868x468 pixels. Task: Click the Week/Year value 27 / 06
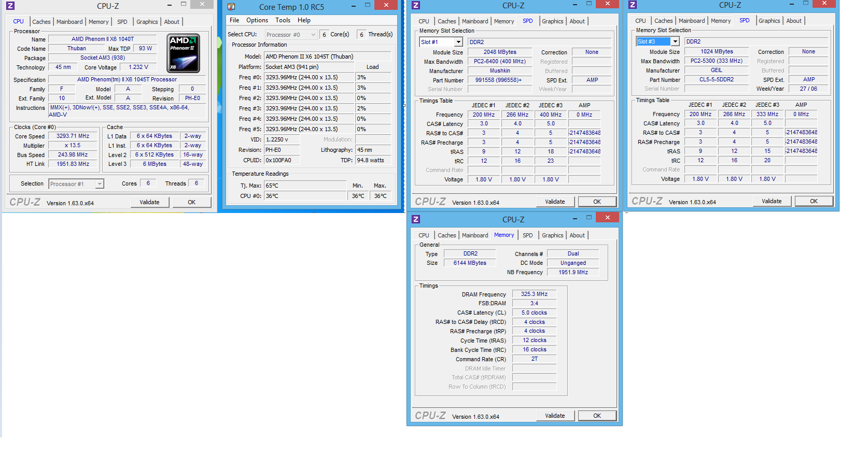[x=808, y=89]
